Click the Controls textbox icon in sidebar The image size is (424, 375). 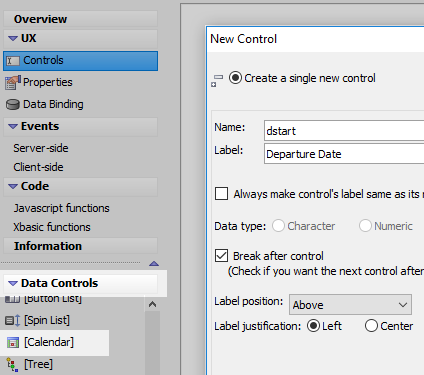(13, 61)
